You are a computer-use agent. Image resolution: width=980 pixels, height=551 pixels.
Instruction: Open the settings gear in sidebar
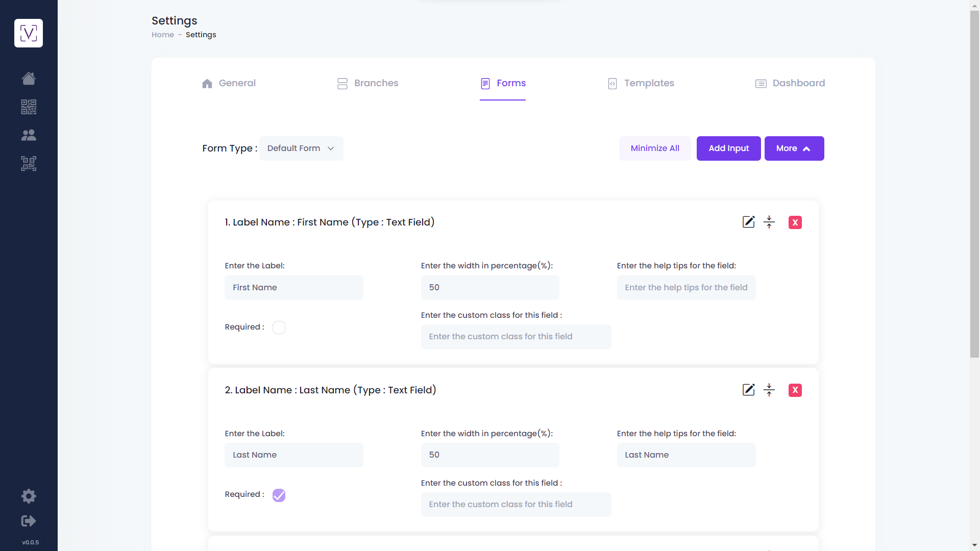click(x=29, y=496)
